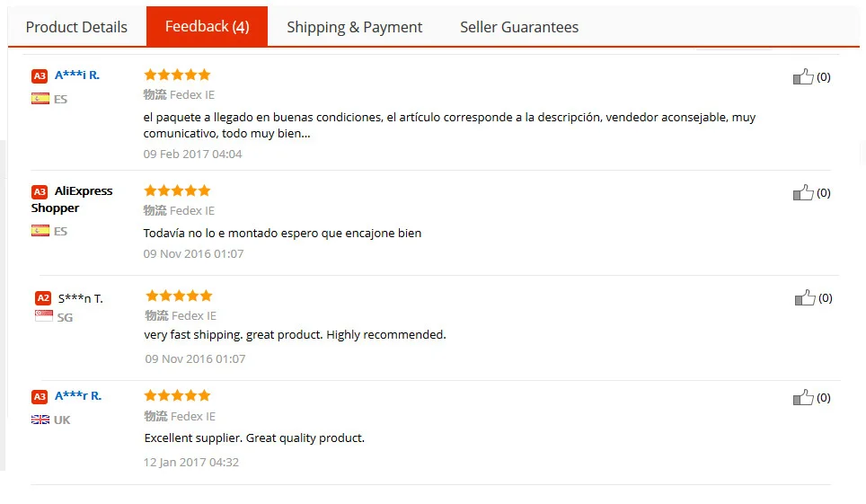Open reviewer A***r R. profile link
This screenshot has width=866, height=504.
point(78,396)
